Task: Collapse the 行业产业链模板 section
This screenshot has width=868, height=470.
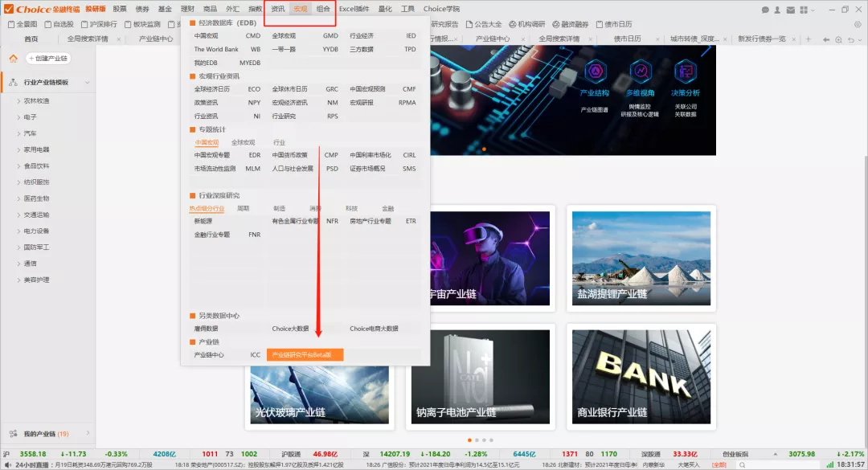Action: (x=87, y=82)
